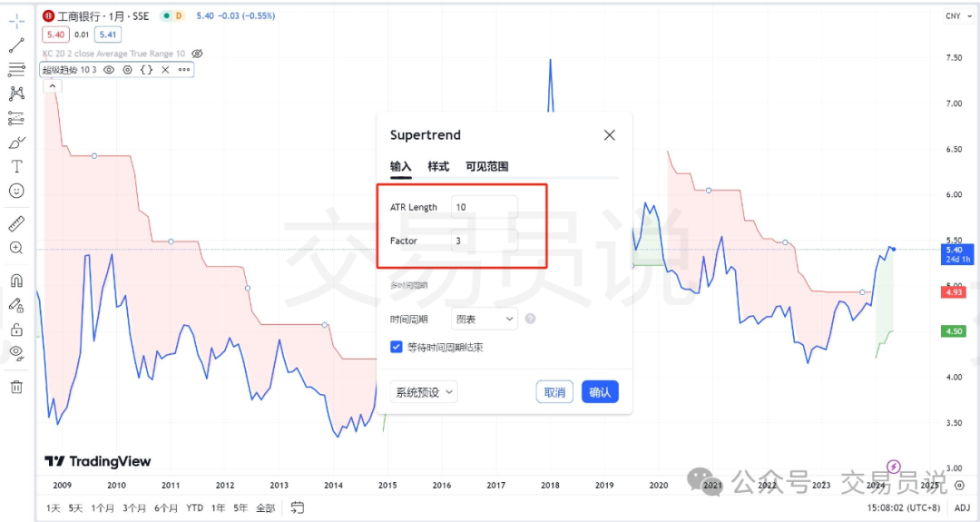
Task: Open chart settings gear near time axis
Action: 960,485
